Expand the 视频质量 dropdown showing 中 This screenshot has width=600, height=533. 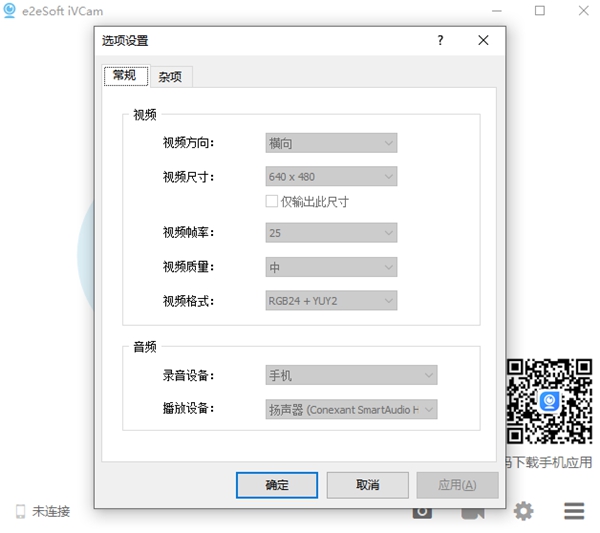[331, 267]
